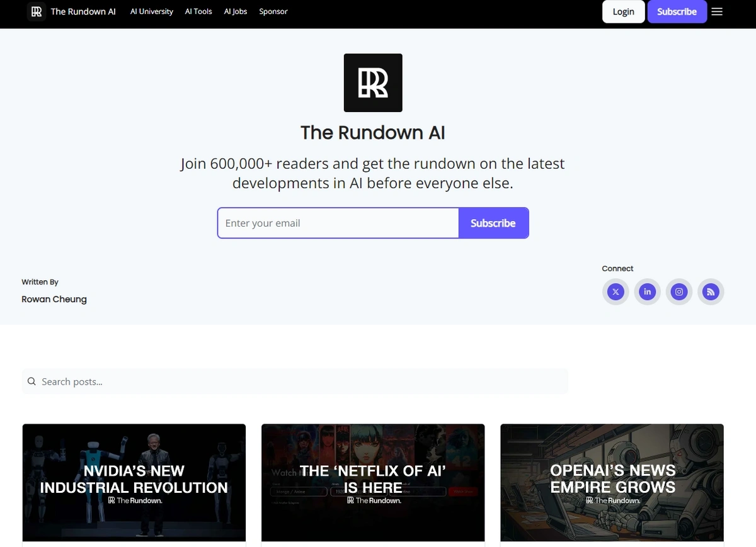
Task: Open the LinkedIn social icon
Action: (647, 291)
